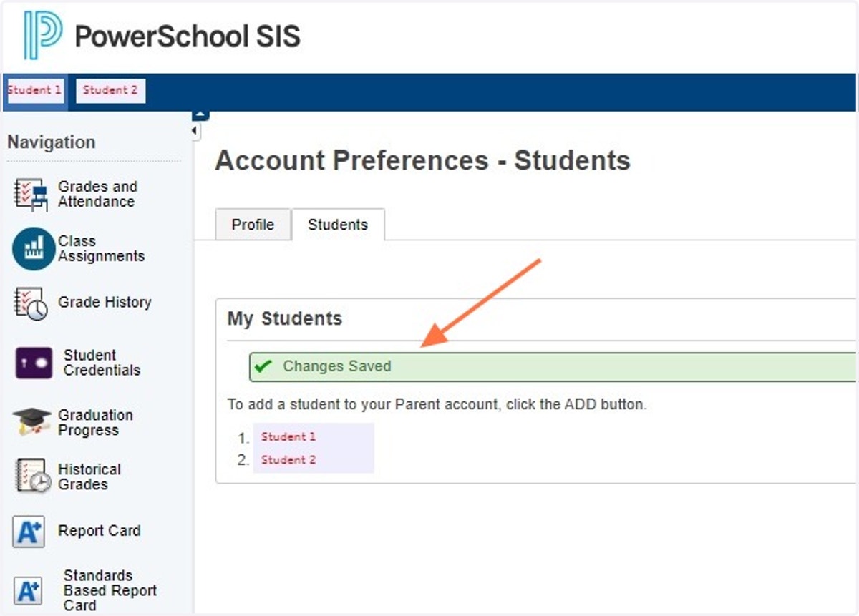This screenshot has width=859, height=616.
Task: Open the Profile tab
Action: [x=253, y=225]
